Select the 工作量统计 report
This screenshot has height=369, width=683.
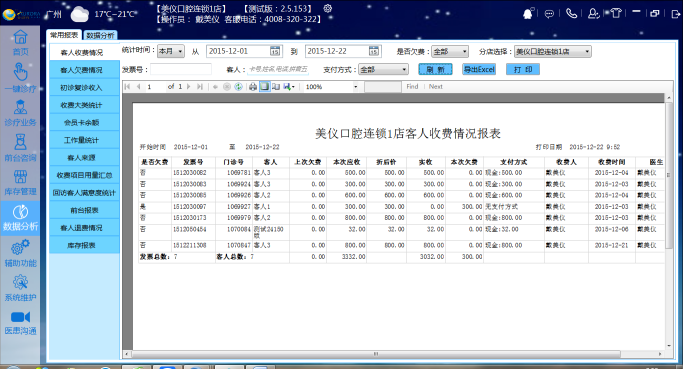click(x=84, y=140)
